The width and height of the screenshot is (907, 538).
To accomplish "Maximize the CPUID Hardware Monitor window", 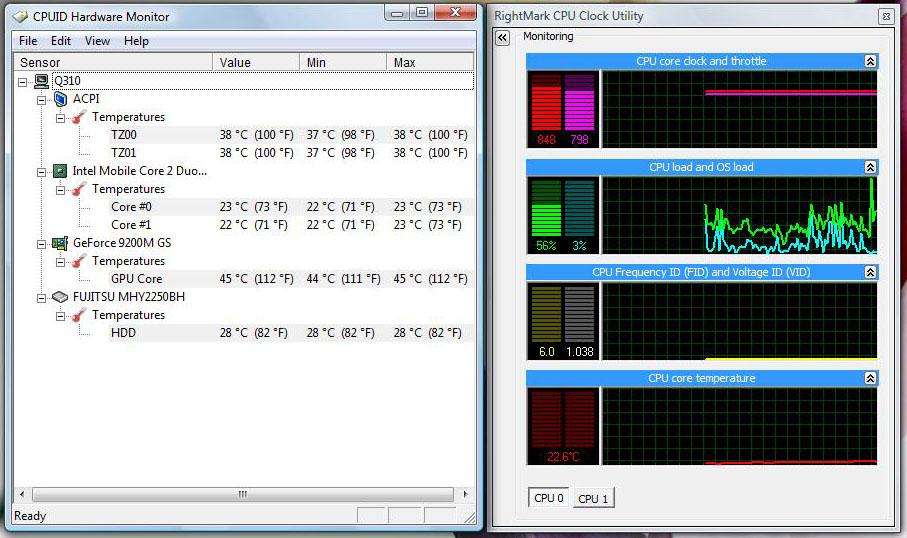I will pos(422,13).
